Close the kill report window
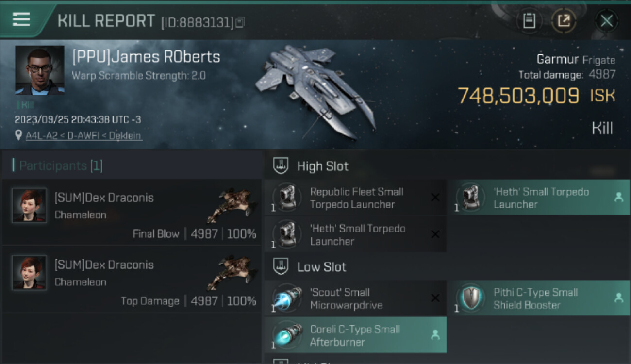This screenshot has width=631, height=364. 606,21
